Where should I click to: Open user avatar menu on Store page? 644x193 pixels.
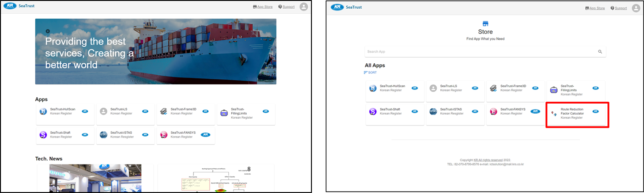[635, 8]
